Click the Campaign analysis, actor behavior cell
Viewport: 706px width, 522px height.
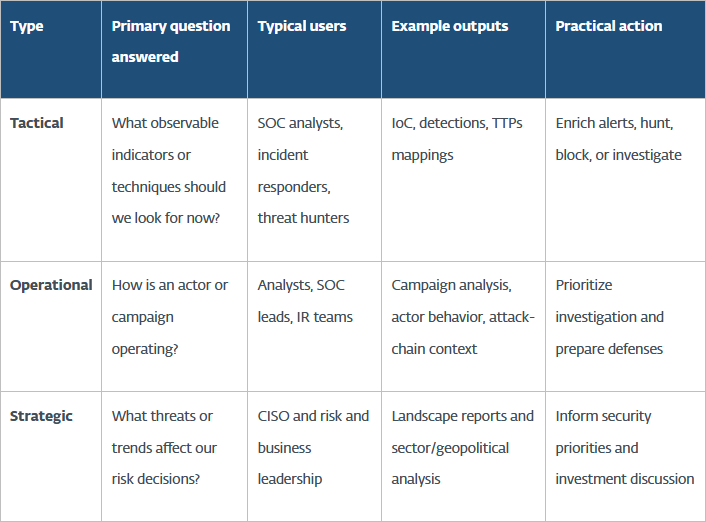[x=463, y=327]
